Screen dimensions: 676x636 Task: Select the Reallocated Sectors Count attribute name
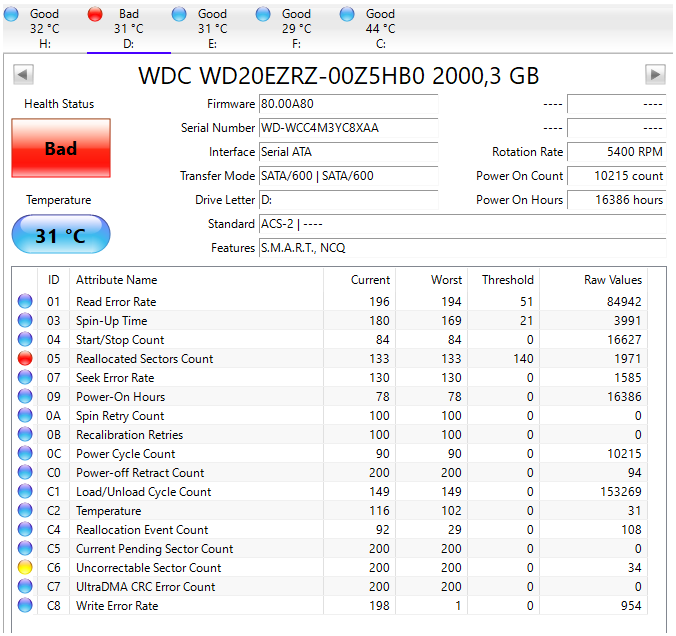pyautogui.click(x=144, y=359)
